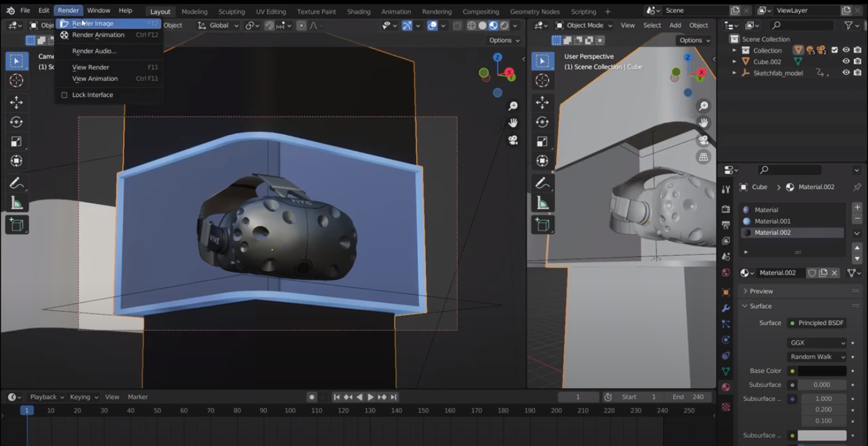The width and height of the screenshot is (868, 446).
Task: Select the Scale tool in left toolbar
Action: click(x=17, y=142)
